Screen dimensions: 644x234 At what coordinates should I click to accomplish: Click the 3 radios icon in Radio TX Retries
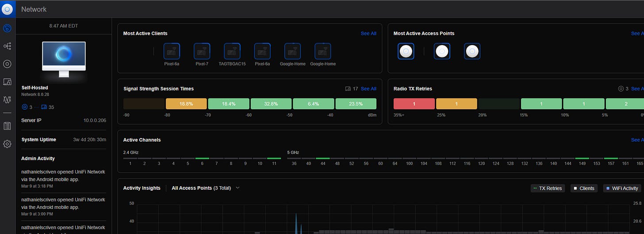click(x=621, y=89)
